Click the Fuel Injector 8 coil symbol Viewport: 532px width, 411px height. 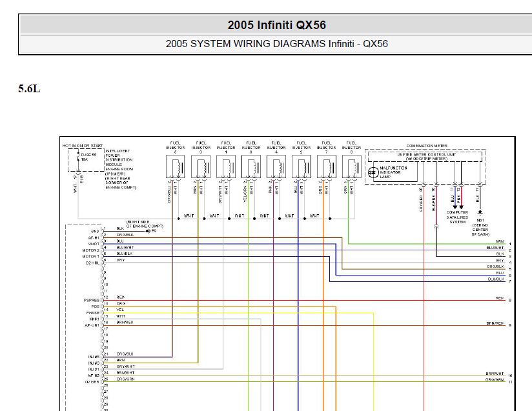tap(351, 166)
